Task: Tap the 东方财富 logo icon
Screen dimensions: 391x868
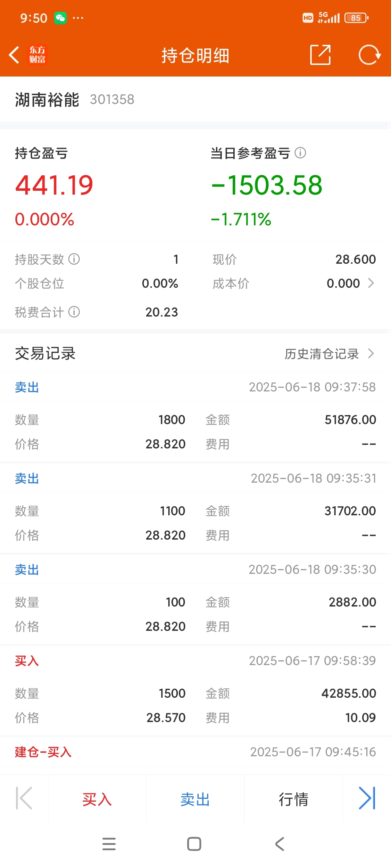Action: point(37,55)
